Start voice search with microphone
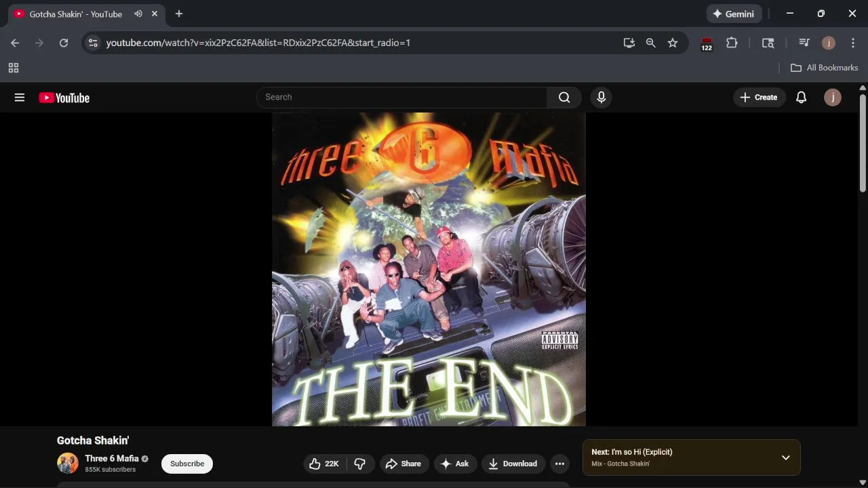The width and height of the screenshot is (868, 488). click(601, 97)
